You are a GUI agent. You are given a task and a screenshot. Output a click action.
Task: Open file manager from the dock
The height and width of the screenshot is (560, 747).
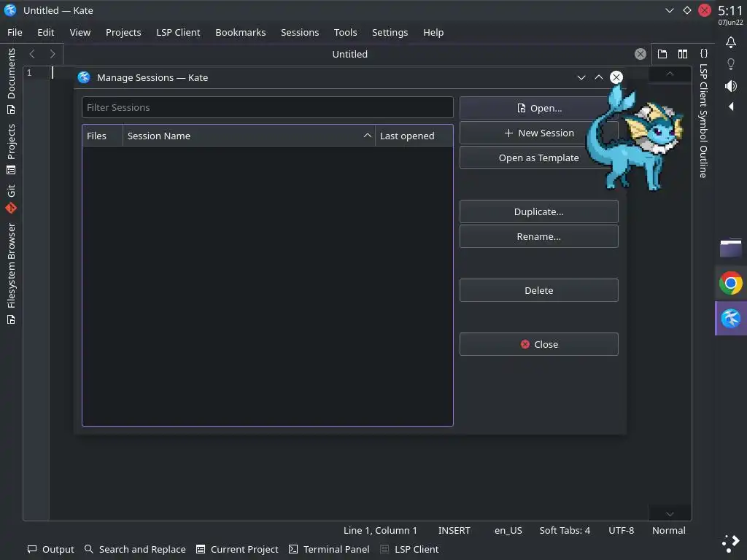point(731,248)
